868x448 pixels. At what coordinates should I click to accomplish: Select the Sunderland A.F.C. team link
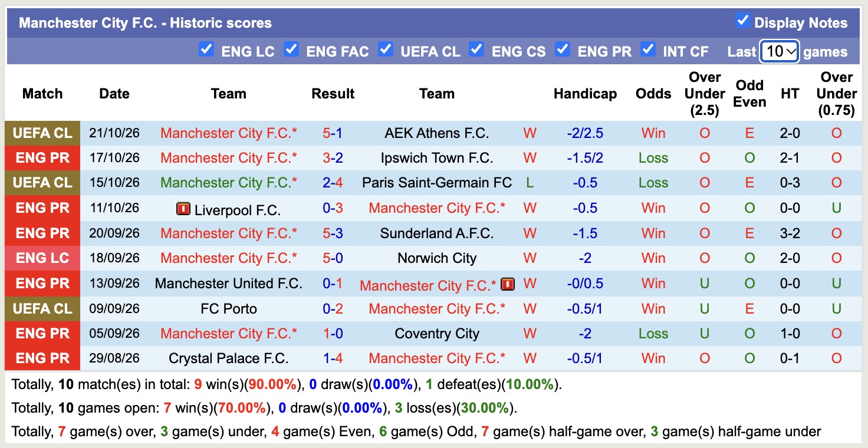pyautogui.click(x=437, y=233)
